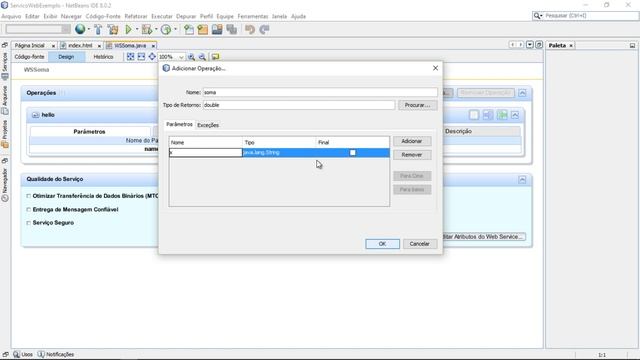Click the Undo arrow icon
The image size is (640, 360).
(x=250, y=29)
